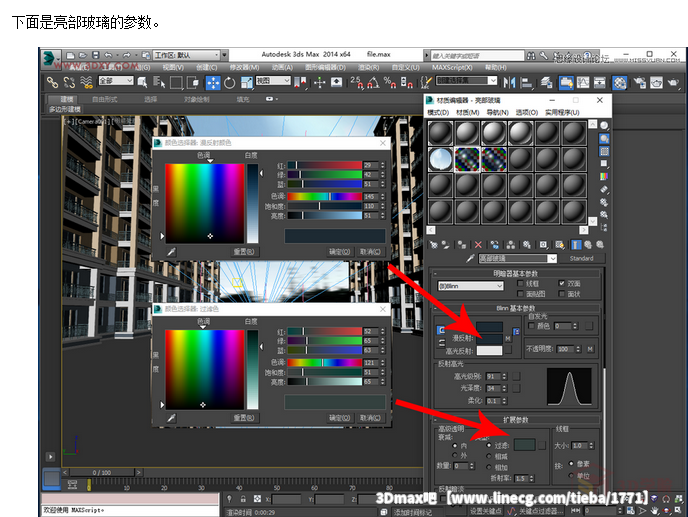Toggle the Backlight icon in Material Editor
The width and height of the screenshot is (688, 517).
pyautogui.click(x=604, y=139)
